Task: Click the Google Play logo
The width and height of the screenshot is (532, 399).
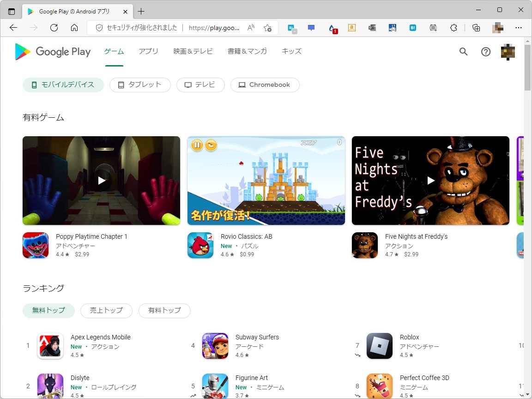Action: [x=53, y=52]
